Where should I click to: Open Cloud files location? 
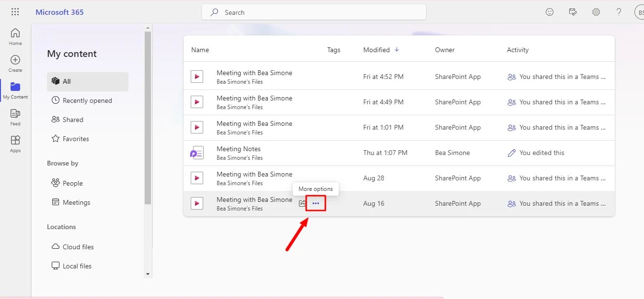[x=88, y=247]
